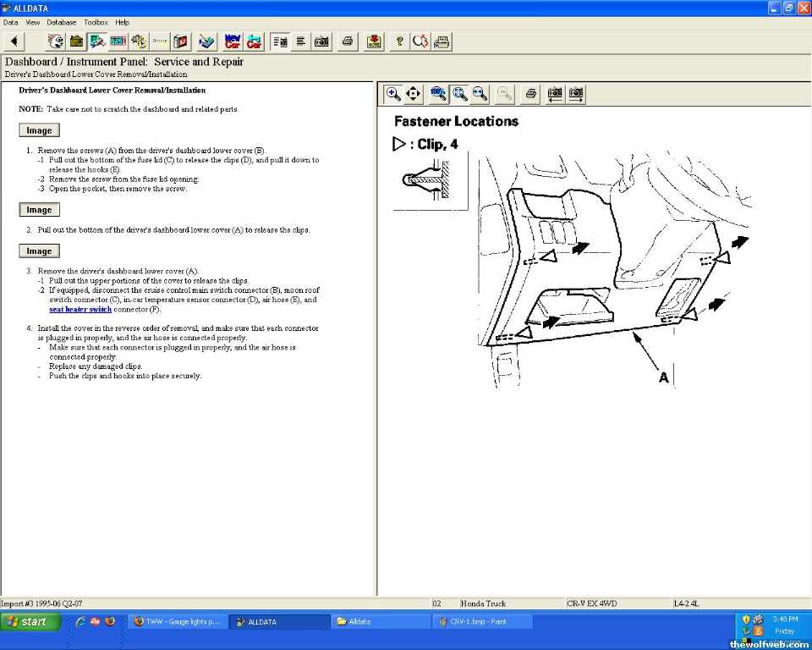Click the fit-to-window magnifier icon
Image resolution: width=812 pixels, height=650 pixels.
coord(459,94)
